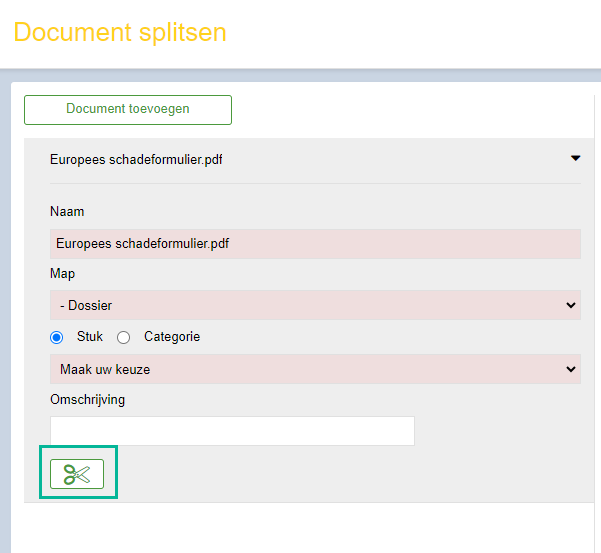Click the 'Omschrijving' field label
This screenshot has height=553, width=601.
[x=87, y=400]
